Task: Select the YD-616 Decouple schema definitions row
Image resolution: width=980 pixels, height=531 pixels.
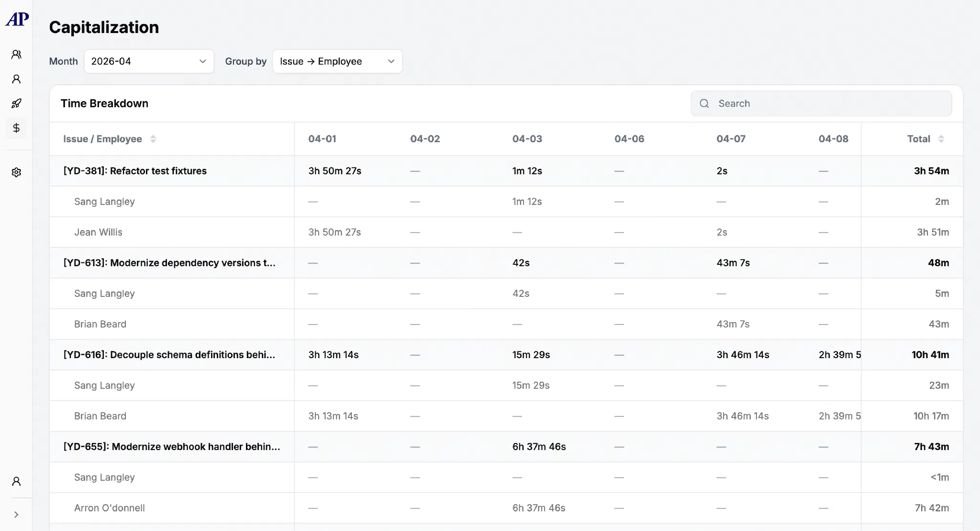Action: (506, 355)
